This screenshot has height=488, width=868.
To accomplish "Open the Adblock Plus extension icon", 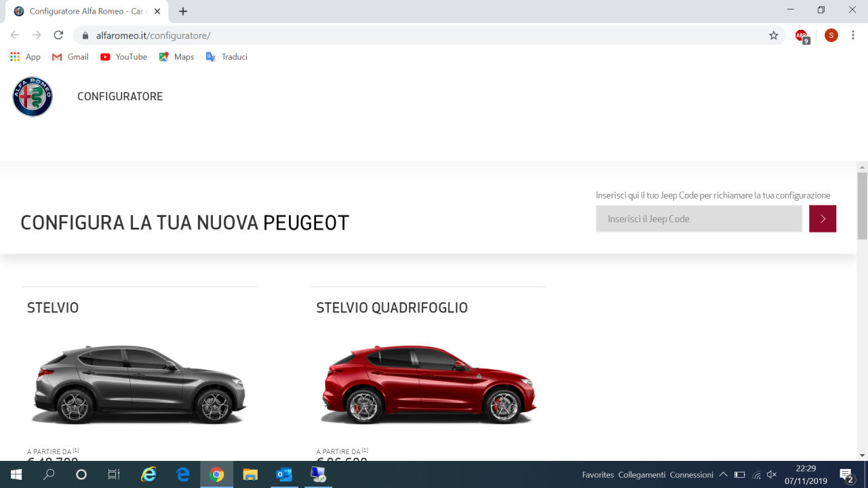I will [802, 36].
